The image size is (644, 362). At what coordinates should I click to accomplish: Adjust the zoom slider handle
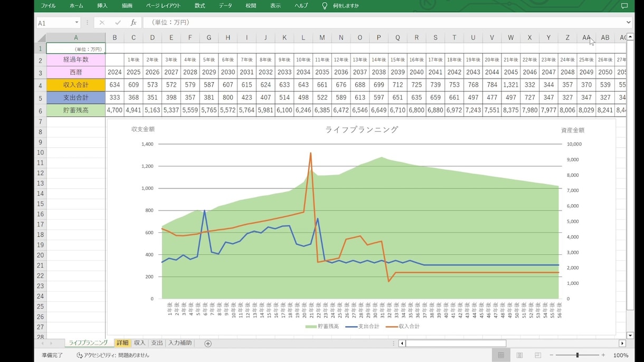[x=577, y=356]
